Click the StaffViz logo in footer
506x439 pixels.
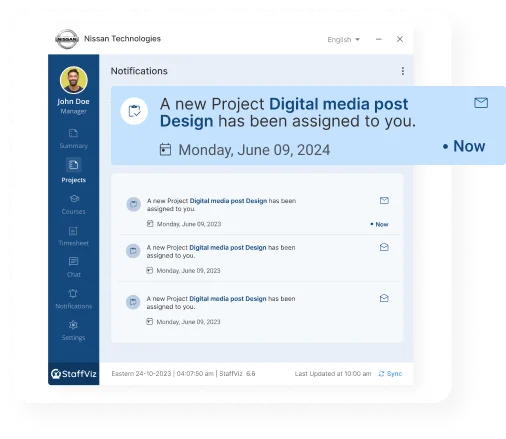pyautogui.click(x=74, y=374)
